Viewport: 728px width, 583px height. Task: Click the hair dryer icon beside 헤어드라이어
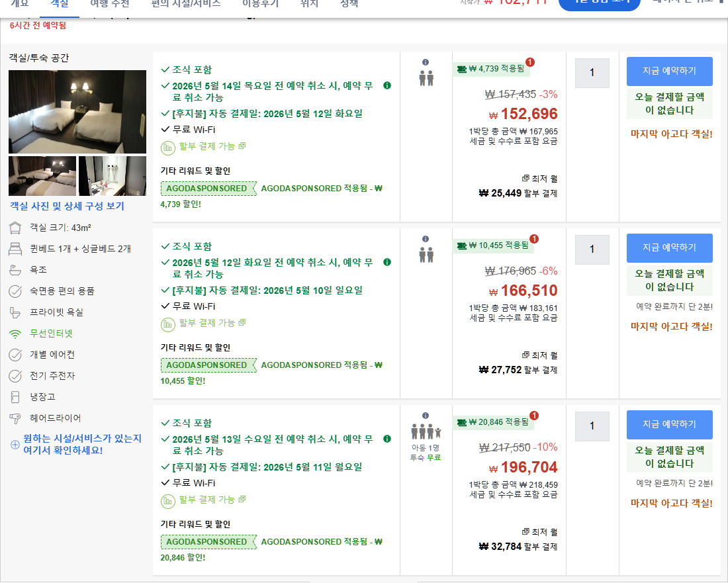pyautogui.click(x=15, y=419)
